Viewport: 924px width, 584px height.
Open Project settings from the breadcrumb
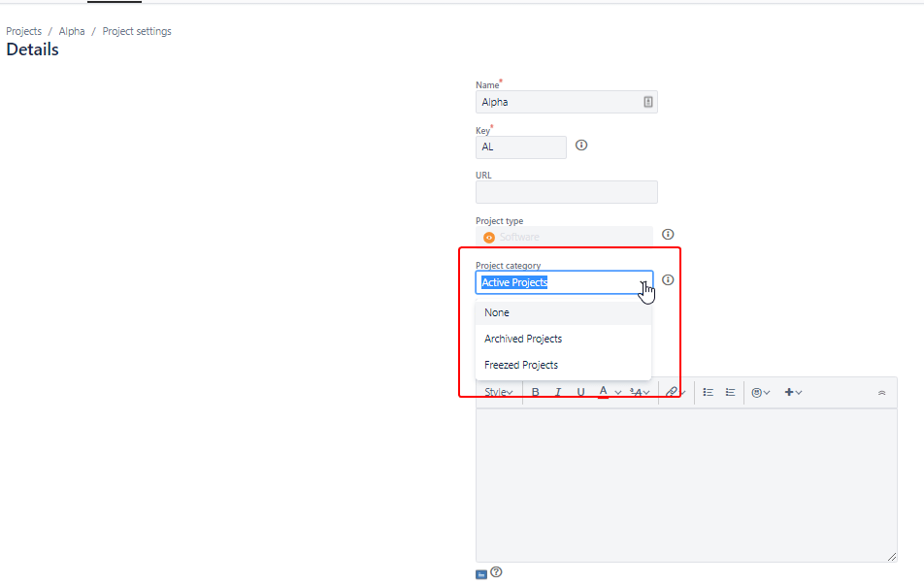coord(136,30)
